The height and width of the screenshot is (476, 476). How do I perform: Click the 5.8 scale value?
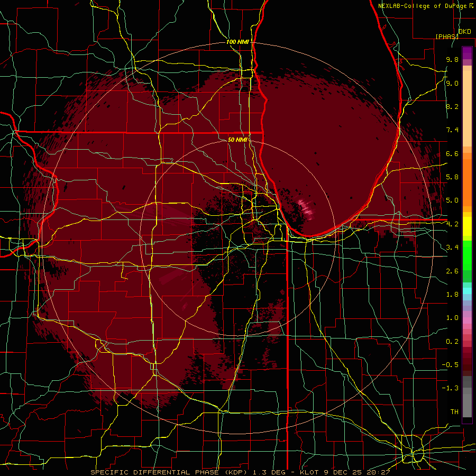pyautogui.click(x=452, y=177)
